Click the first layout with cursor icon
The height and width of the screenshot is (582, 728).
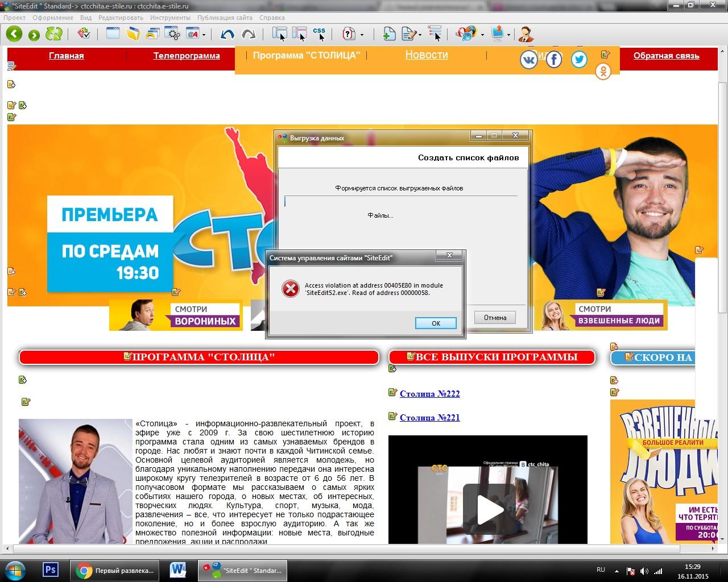pos(280,34)
